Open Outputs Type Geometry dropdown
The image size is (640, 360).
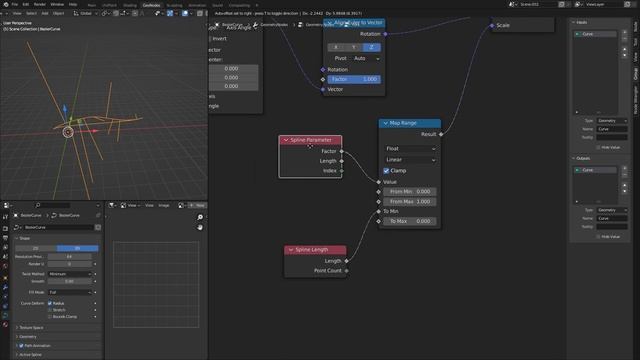(x=612, y=210)
